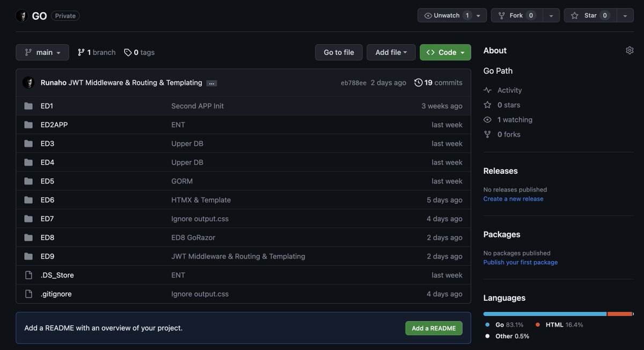Open the ED1 folder name
Image resolution: width=644 pixels, height=350 pixels.
pos(47,106)
